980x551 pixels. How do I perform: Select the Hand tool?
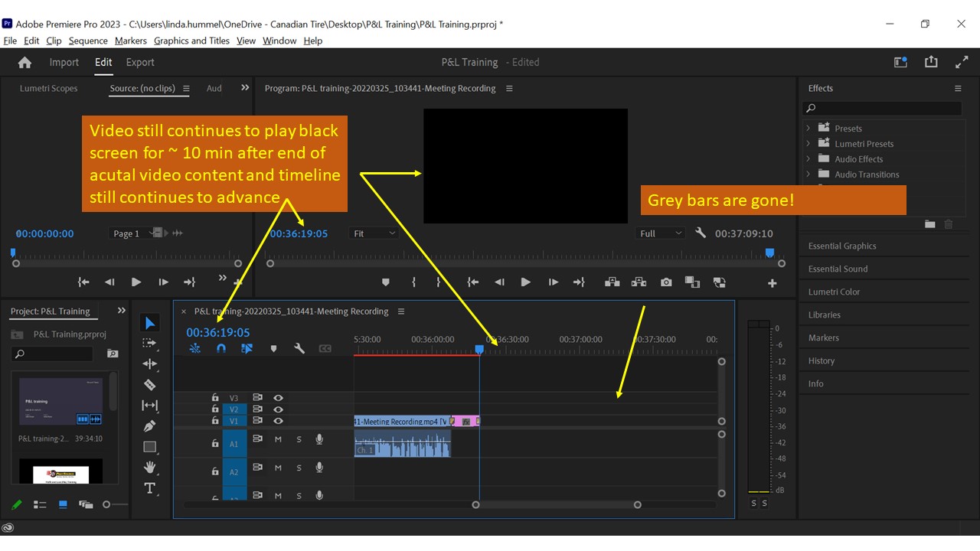150,467
